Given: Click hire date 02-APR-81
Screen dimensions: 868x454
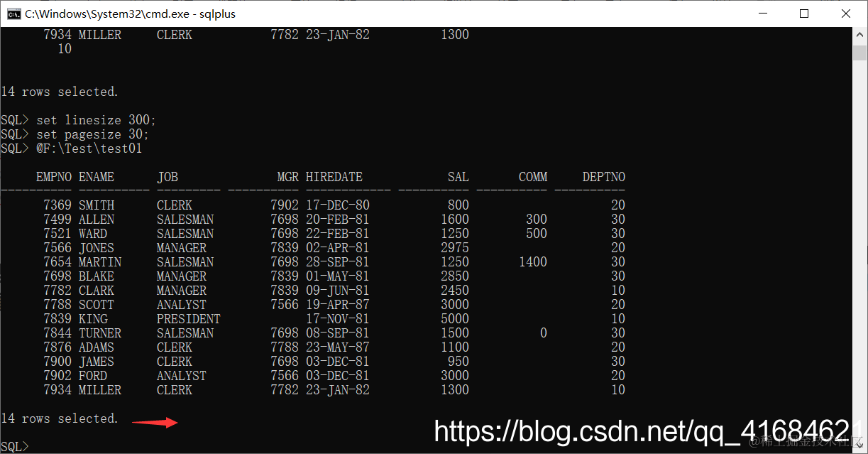Looking at the screenshot, I should pyautogui.click(x=338, y=248).
